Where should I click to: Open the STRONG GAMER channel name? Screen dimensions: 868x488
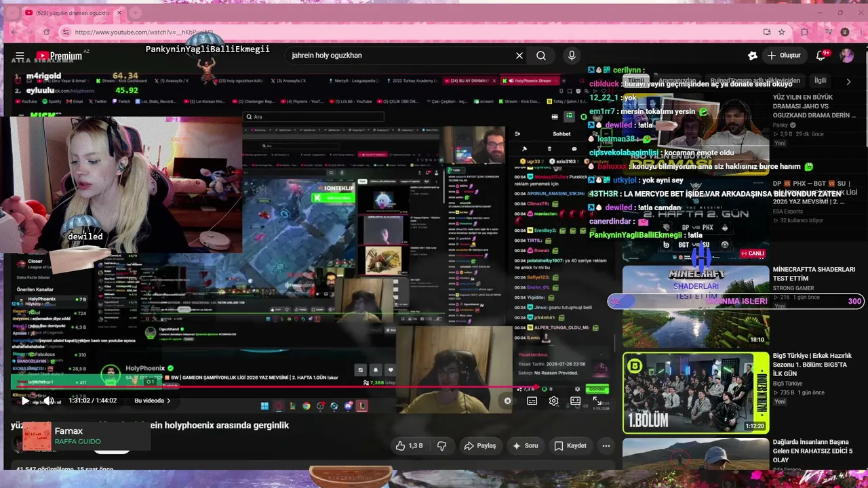point(793,288)
